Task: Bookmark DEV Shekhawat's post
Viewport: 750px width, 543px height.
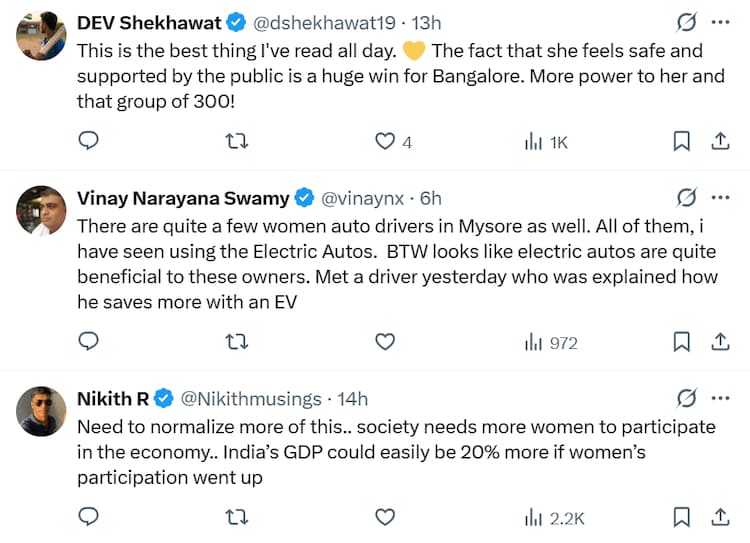Action: (x=681, y=142)
